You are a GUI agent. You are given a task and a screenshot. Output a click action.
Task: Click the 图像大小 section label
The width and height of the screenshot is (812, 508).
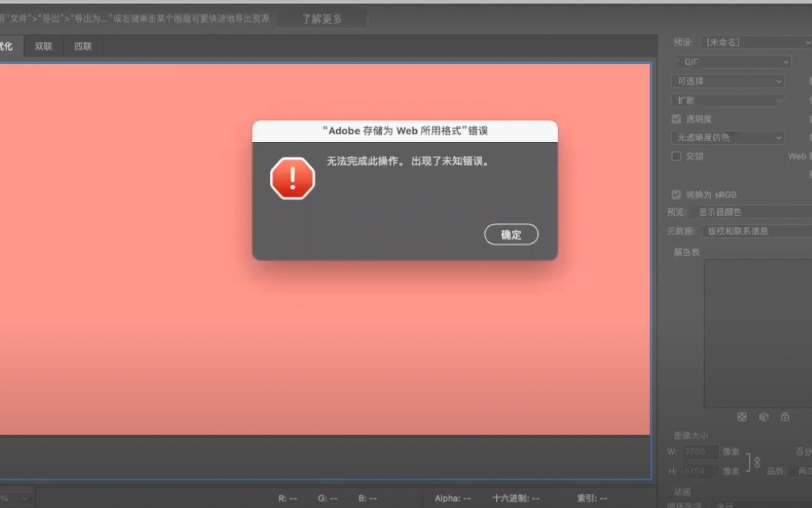coord(691,436)
